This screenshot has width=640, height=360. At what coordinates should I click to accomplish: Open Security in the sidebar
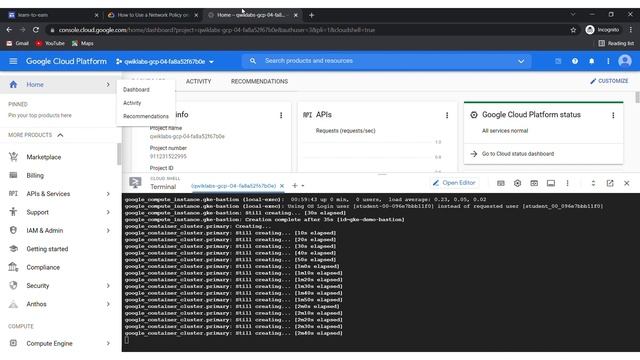(38, 286)
